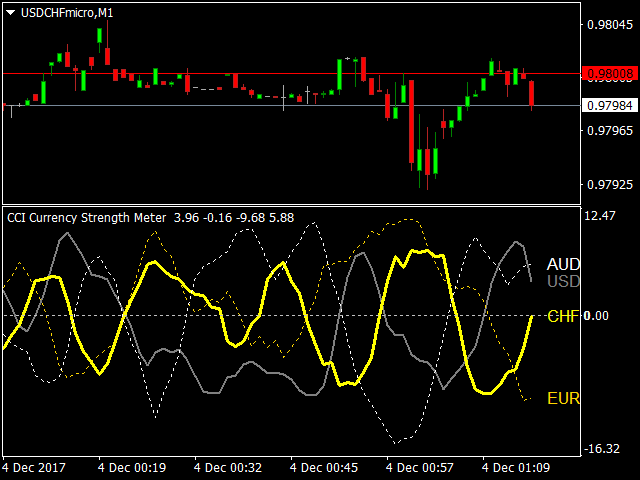Click the 0.00 indicator level label
The height and width of the screenshot is (480, 640).
click(x=596, y=316)
